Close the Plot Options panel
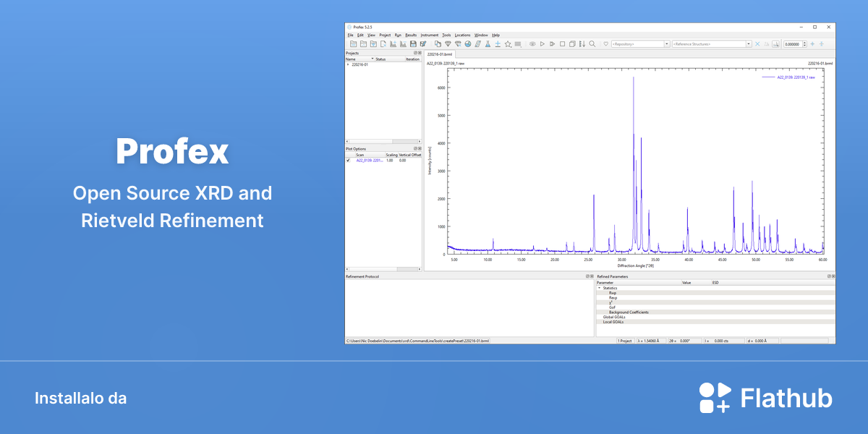 tap(420, 148)
